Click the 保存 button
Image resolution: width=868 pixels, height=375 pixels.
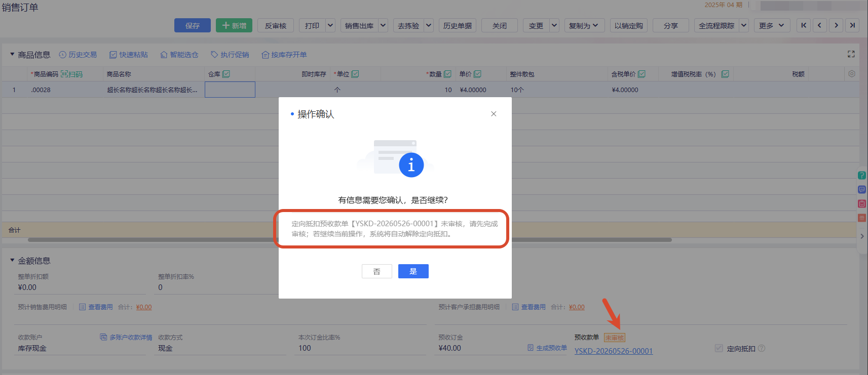[x=193, y=25]
